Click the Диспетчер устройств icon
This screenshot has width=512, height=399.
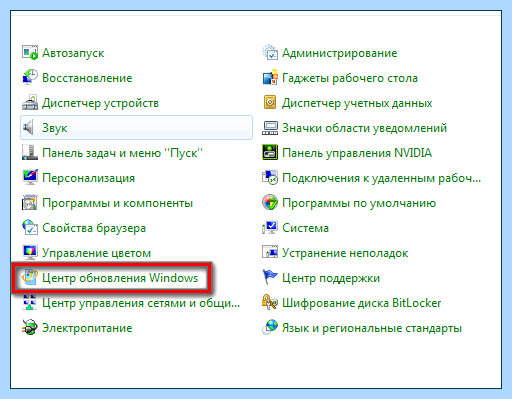[30, 103]
